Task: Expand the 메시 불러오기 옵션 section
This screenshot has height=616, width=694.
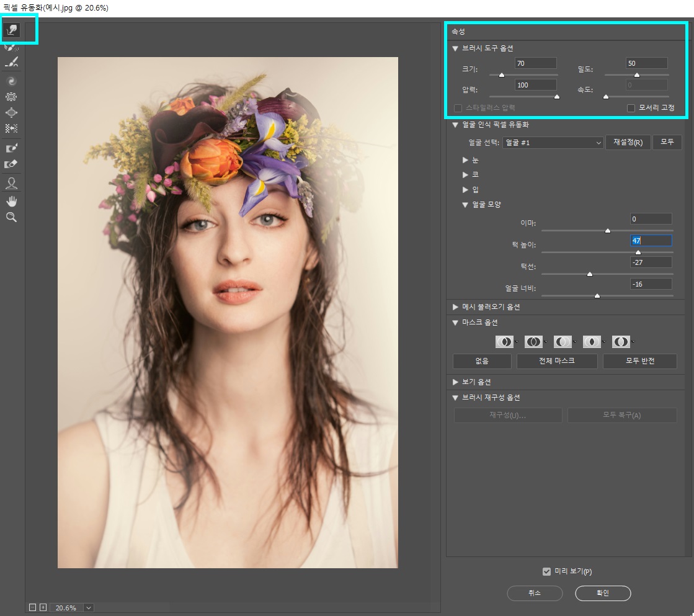Action: point(455,306)
